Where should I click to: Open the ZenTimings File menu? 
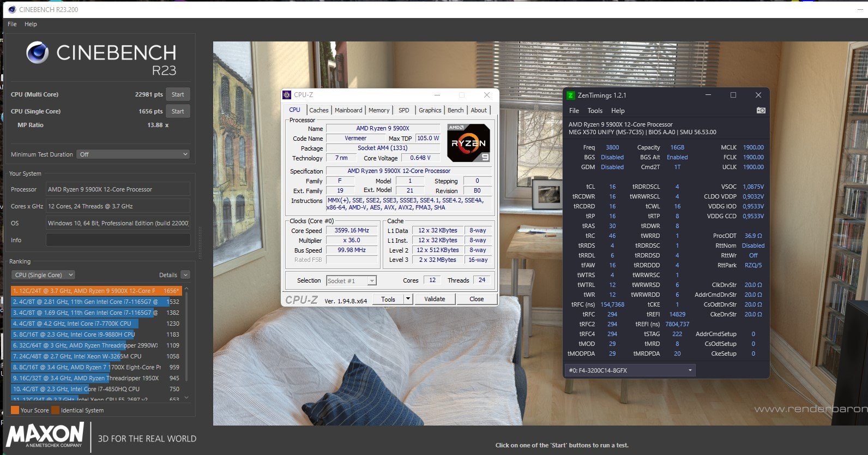coord(574,110)
